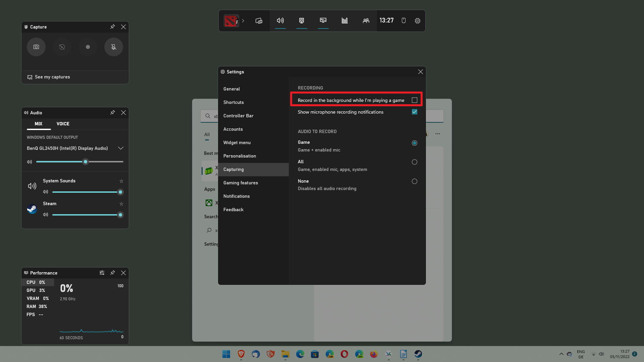
Task: Click the Xbox Game Bar settings gear icon
Action: pos(418,20)
